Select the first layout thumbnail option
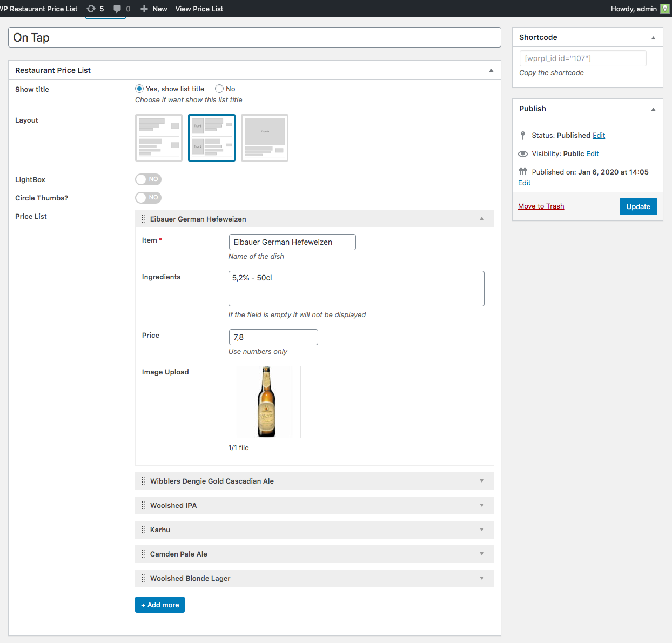This screenshot has height=643, width=672. 159,138
